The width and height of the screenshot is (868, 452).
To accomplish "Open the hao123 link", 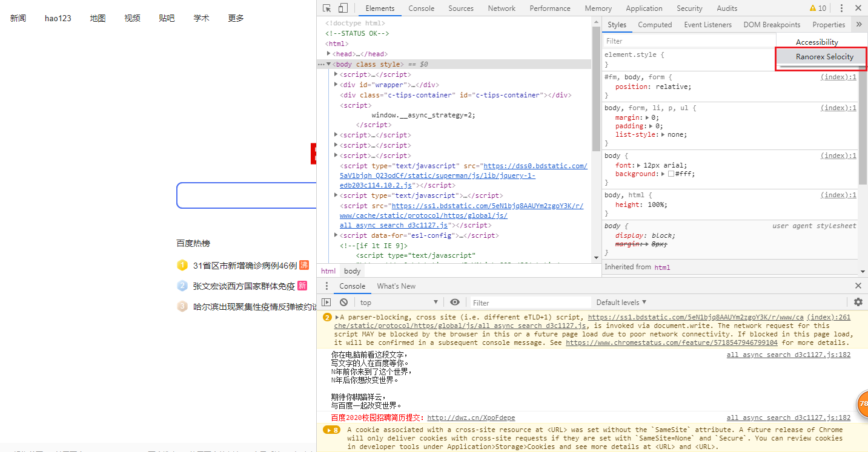I will coord(58,18).
